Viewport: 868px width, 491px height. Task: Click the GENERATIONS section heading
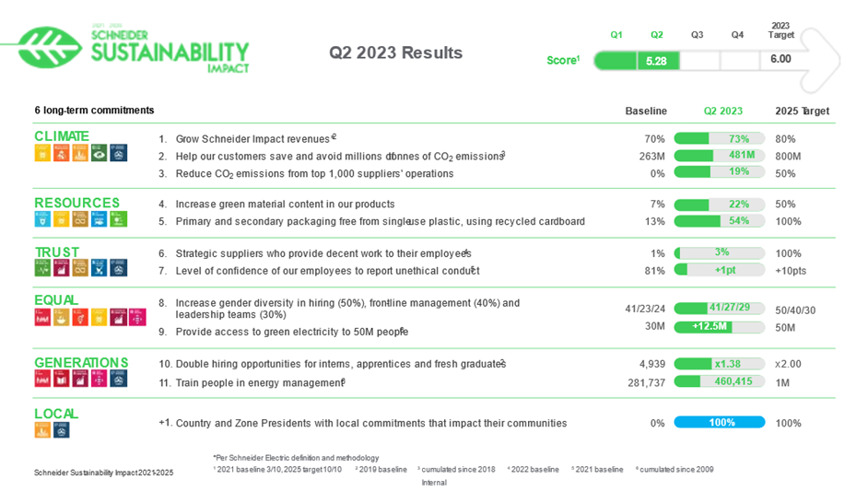(x=81, y=362)
